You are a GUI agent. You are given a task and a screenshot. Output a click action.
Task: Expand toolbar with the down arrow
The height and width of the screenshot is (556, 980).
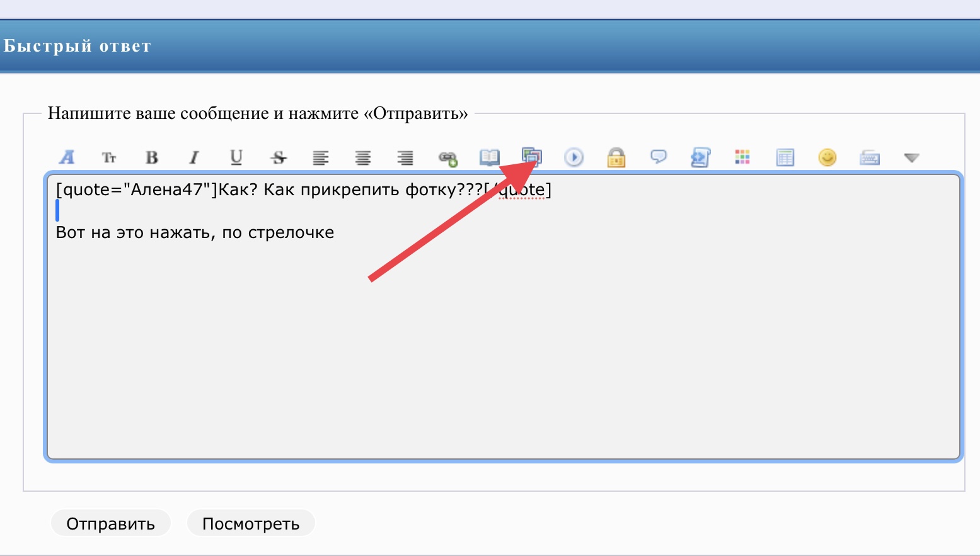point(911,158)
